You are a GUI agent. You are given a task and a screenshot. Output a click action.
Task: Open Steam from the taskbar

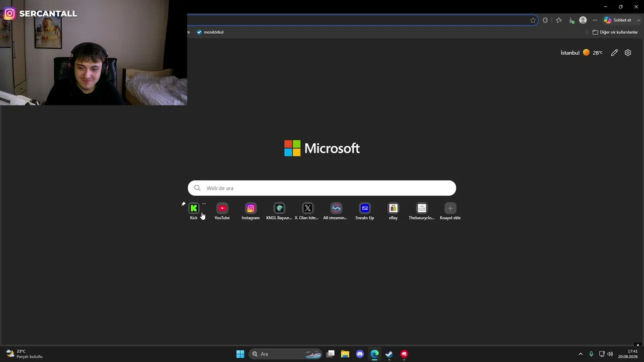389,354
